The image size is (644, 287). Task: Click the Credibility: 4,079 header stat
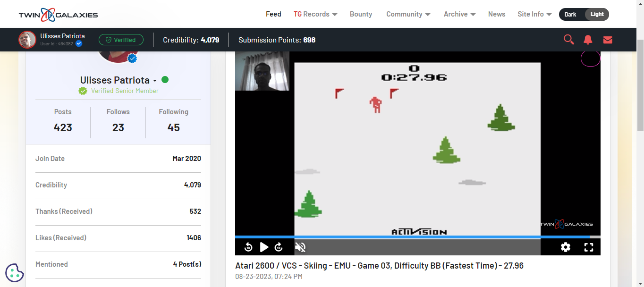pos(191,40)
